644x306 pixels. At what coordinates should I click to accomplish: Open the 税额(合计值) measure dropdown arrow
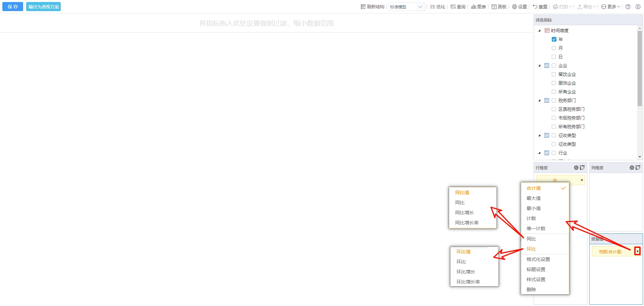[637, 251]
